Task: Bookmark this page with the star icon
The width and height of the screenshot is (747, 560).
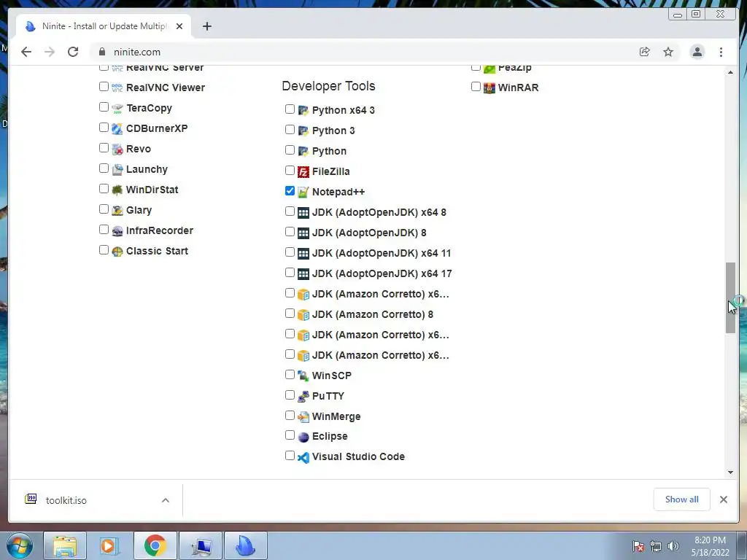Action: click(x=668, y=52)
